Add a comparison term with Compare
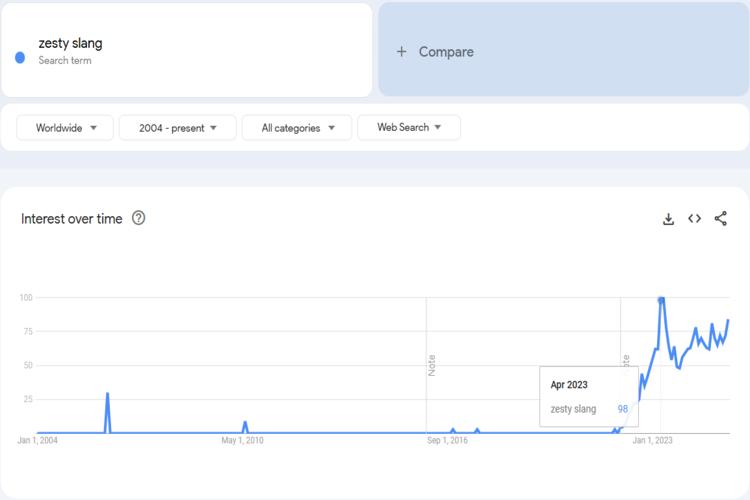This screenshot has height=500, width=750. pos(563,50)
